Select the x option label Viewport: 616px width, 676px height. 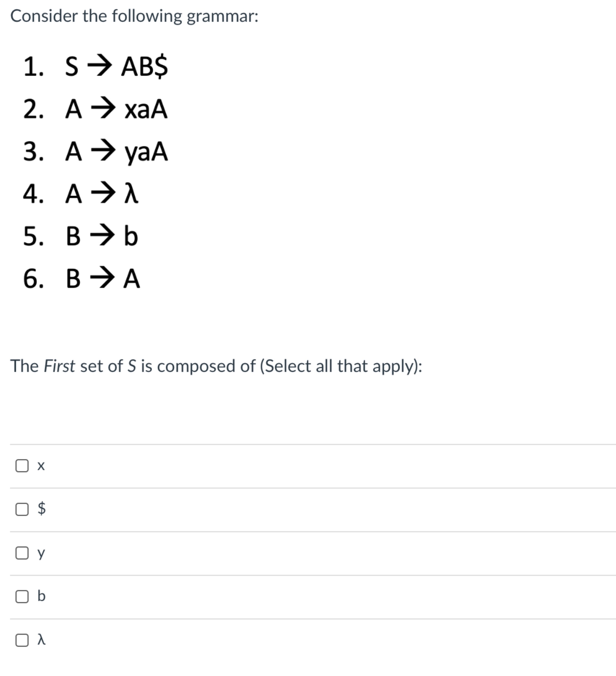[41, 466]
